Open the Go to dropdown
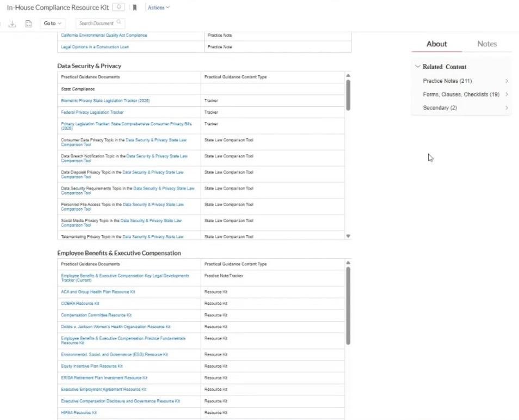The height and width of the screenshot is (420, 519). (x=52, y=23)
